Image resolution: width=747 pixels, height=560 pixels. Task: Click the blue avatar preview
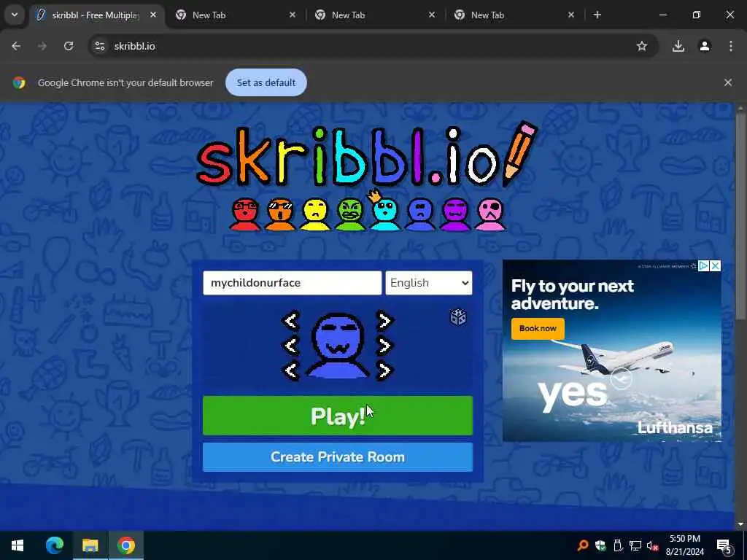coord(337,346)
